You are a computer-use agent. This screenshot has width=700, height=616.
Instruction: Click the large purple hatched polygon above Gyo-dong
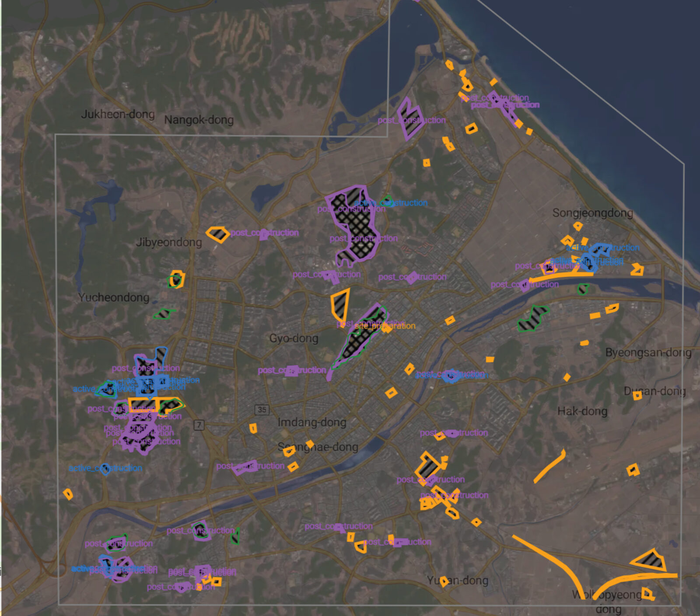coord(354,223)
